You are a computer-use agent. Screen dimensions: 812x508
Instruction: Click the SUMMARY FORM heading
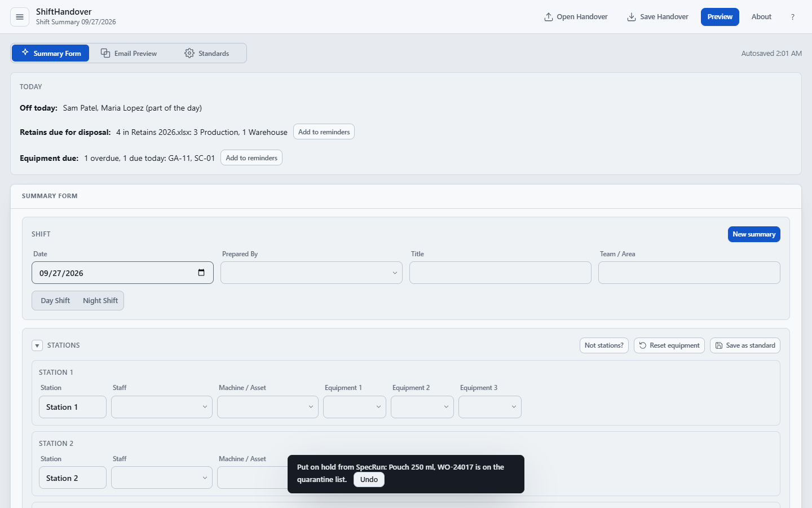(50, 196)
